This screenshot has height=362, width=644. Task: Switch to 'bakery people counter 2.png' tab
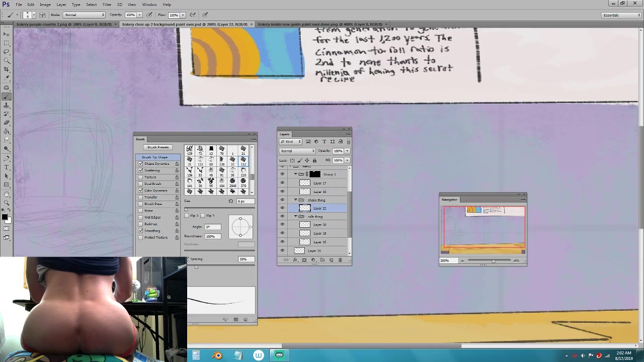point(64,24)
